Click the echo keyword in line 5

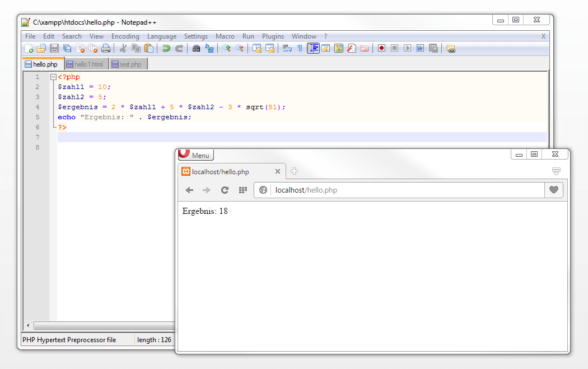[x=67, y=117]
